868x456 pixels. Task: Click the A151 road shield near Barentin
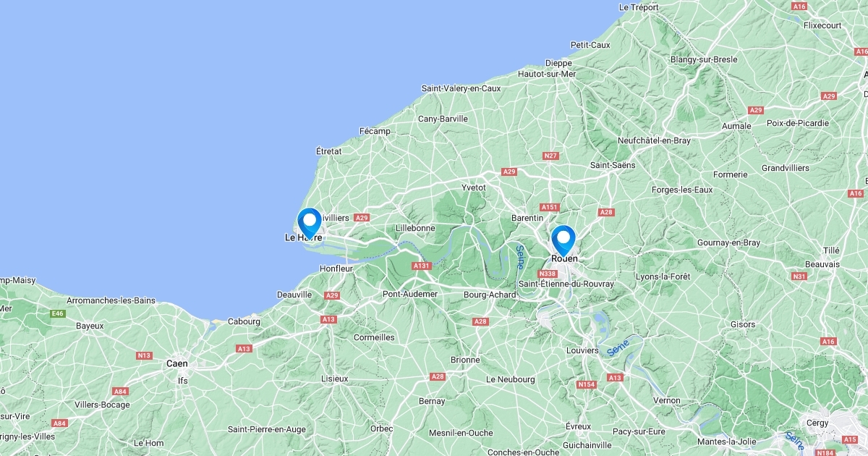click(550, 207)
